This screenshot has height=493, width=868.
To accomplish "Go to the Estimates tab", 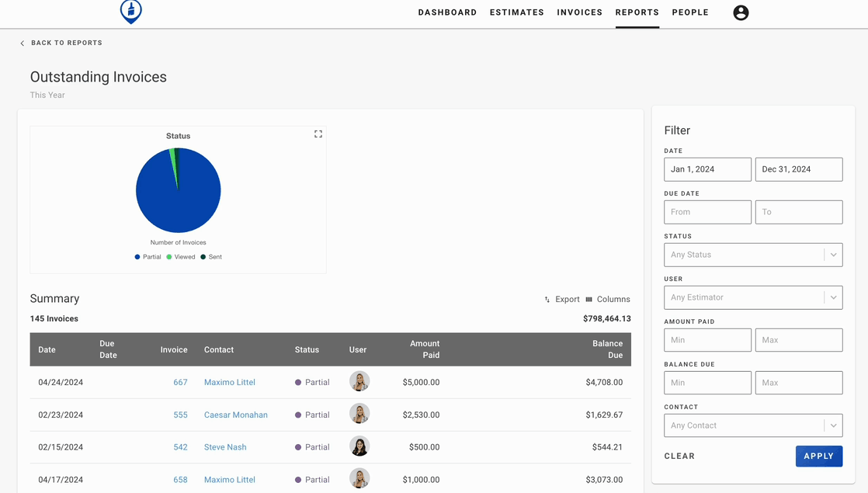I will [x=516, y=12].
